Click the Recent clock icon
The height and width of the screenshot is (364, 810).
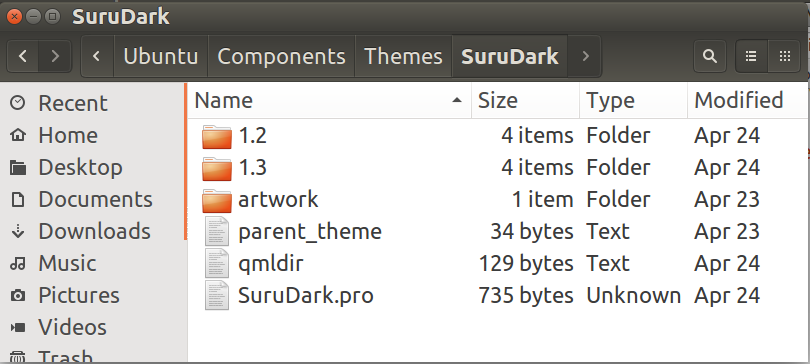[x=18, y=103]
